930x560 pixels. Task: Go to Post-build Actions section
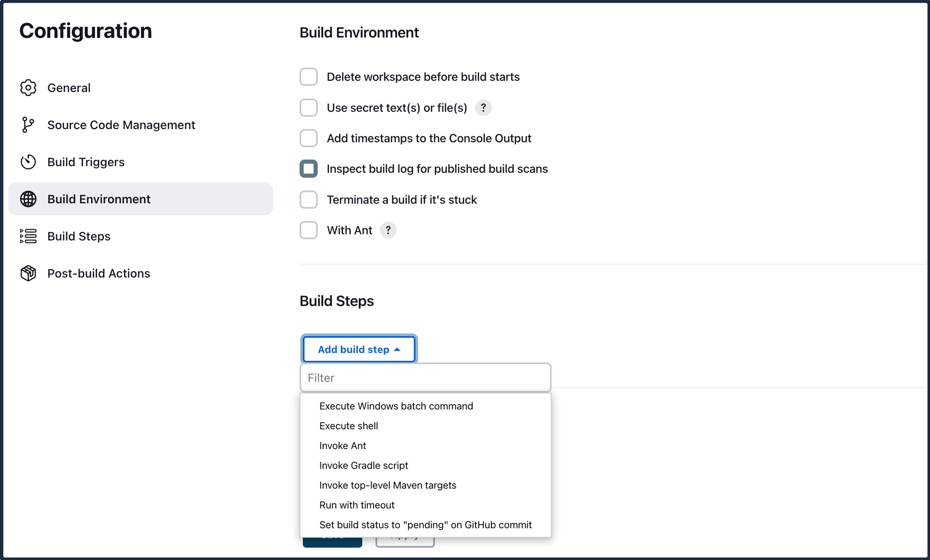pyautogui.click(x=98, y=273)
